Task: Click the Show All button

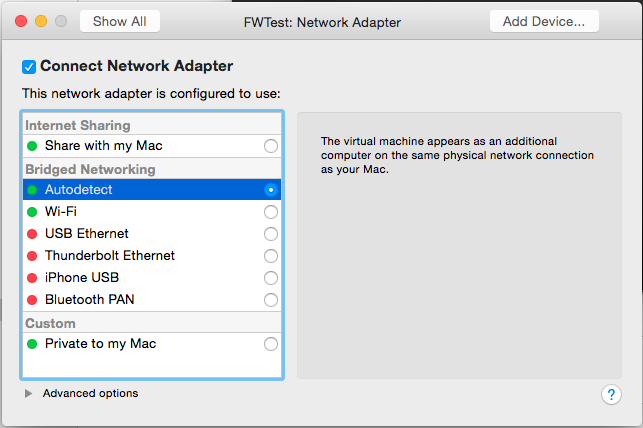Action: [x=119, y=21]
